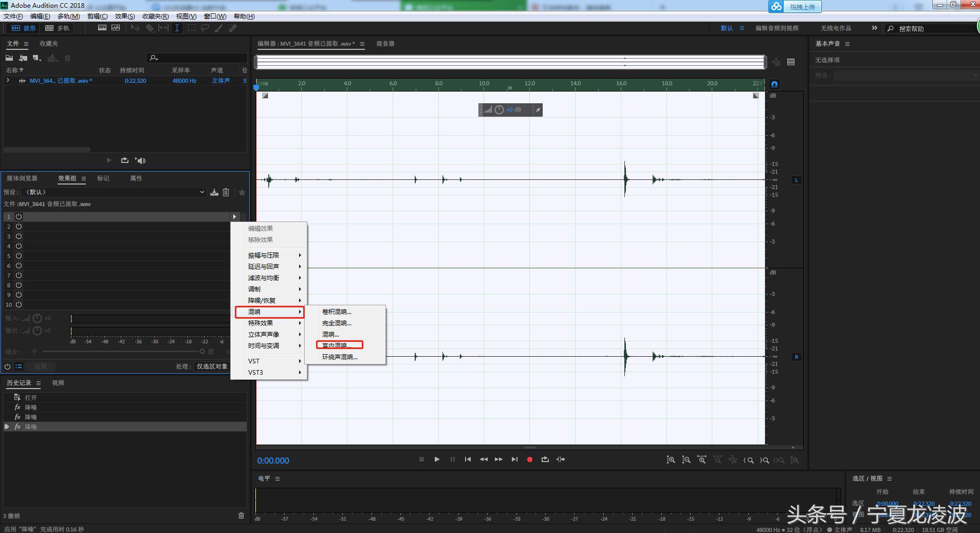The image size is (980, 533).
Task: Expand the MVI_364 wav file entry
Action: pyautogui.click(x=8, y=81)
